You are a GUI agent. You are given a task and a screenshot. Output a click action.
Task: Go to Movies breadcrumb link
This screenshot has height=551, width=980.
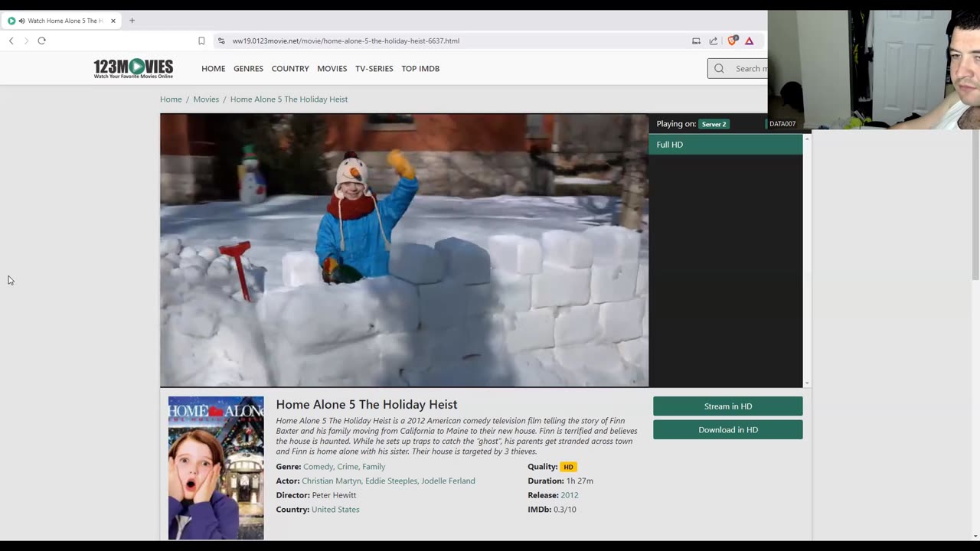206,99
